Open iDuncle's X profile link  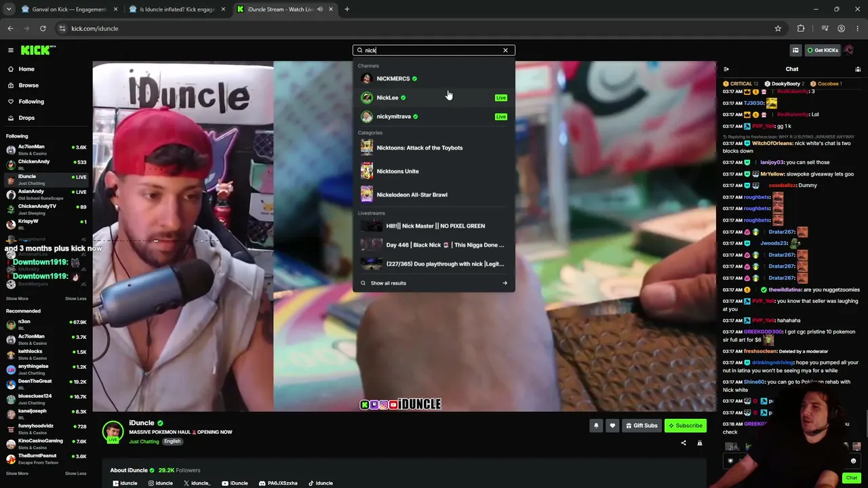pyautogui.click(x=197, y=483)
